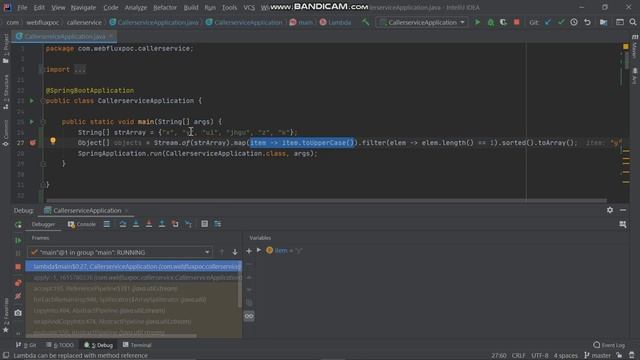Viewport: 640px width, 360px height.
Task: Collapse the main method fold marker
Action: click(43, 122)
